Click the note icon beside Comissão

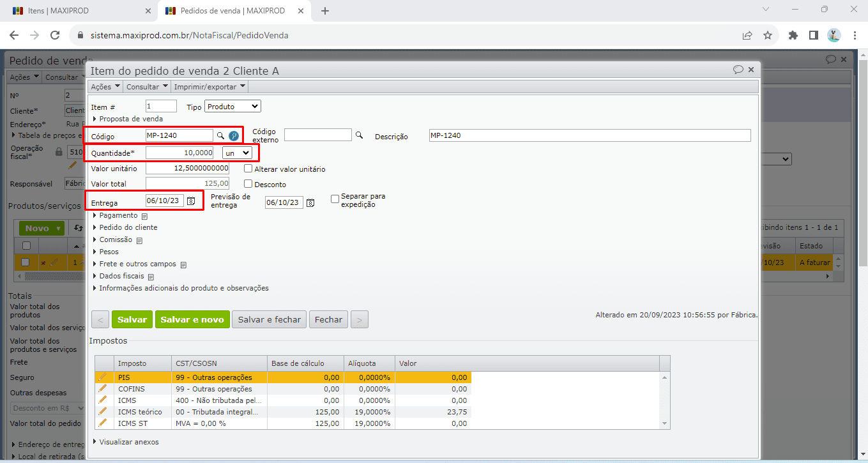pos(139,241)
